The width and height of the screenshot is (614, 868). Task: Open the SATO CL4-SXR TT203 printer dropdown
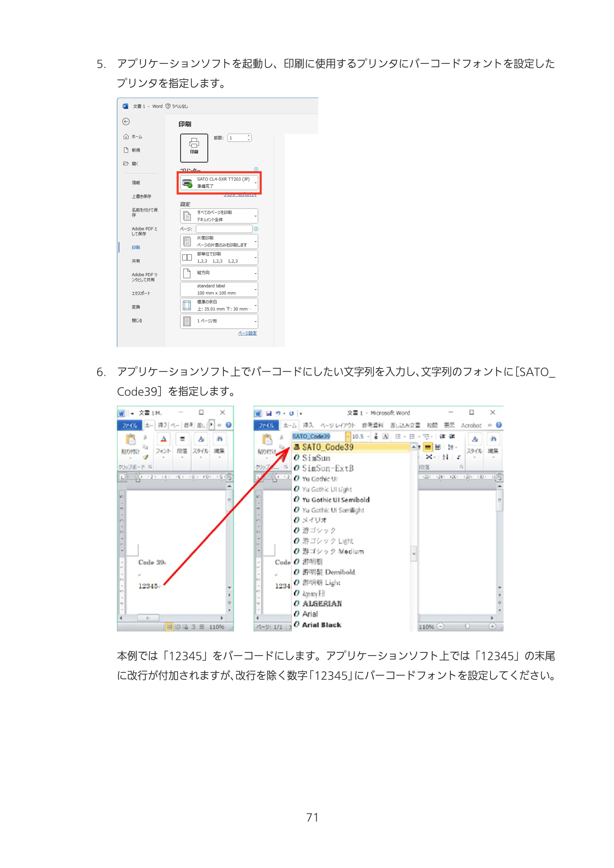(x=219, y=183)
